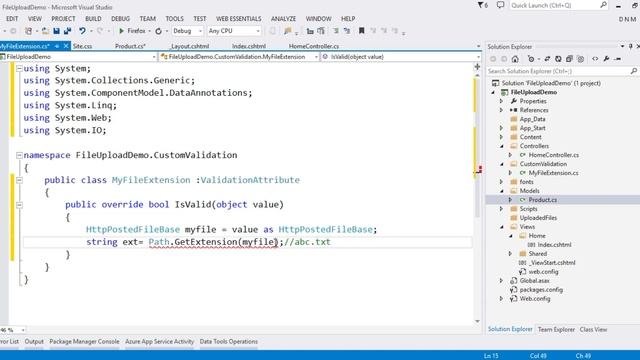The image size is (640, 360).
Task: Show the Data Tools Operations tab
Action: (229, 342)
